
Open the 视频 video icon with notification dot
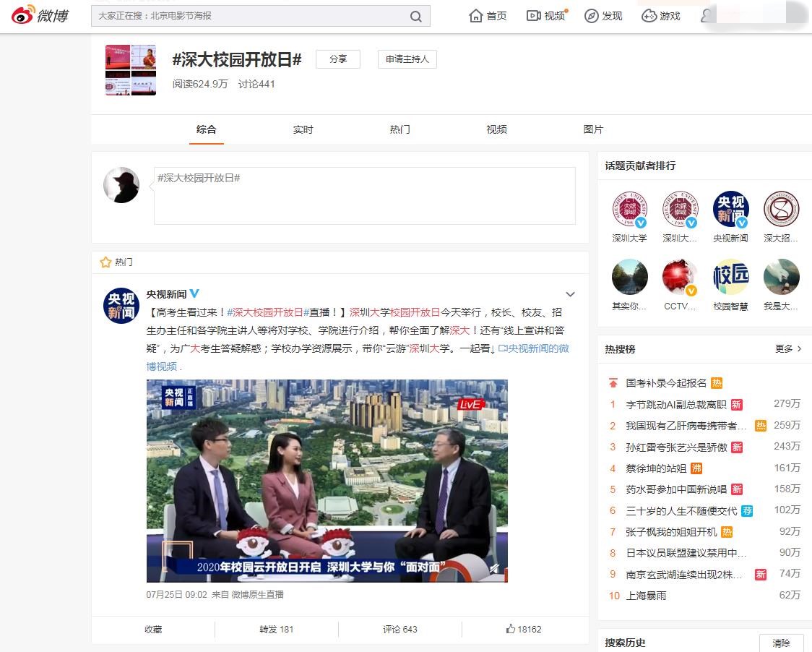pos(533,14)
